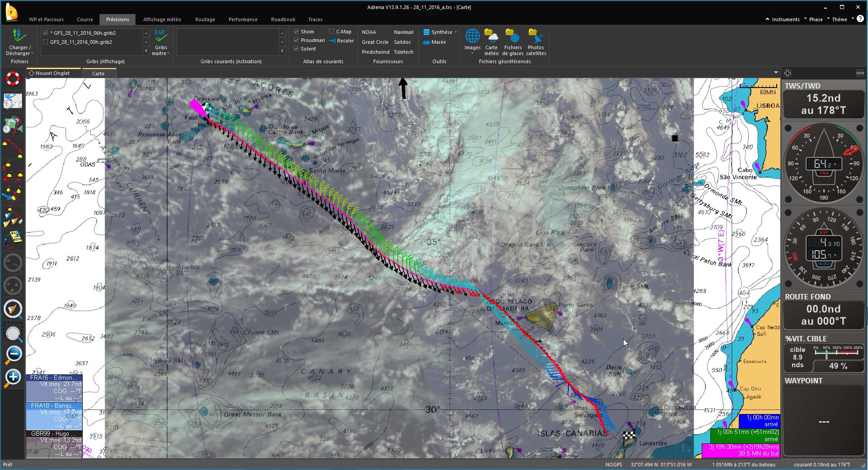Click the lifebuoy MOB icon in sidebar
This screenshot has width=868, height=470.
(x=13, y=79)
